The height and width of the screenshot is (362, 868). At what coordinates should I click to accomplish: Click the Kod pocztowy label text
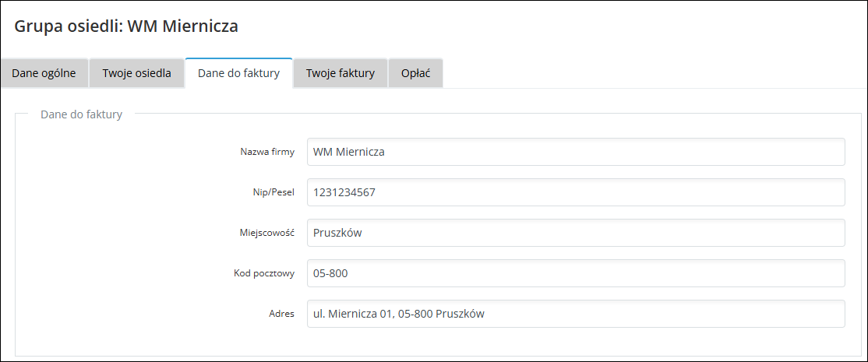click(x=264, y=274)
